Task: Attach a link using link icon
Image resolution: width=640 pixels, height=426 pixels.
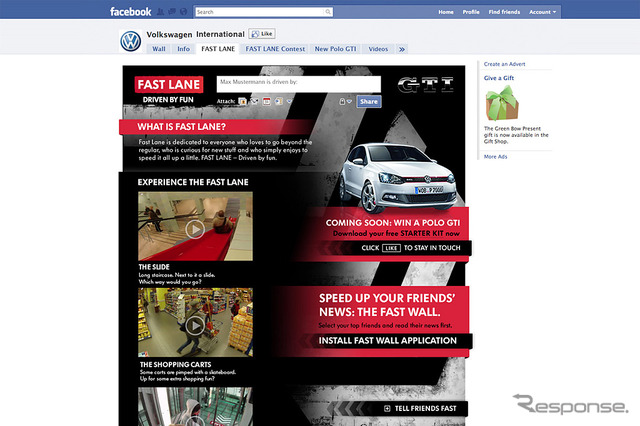Action: pos(278,101)
